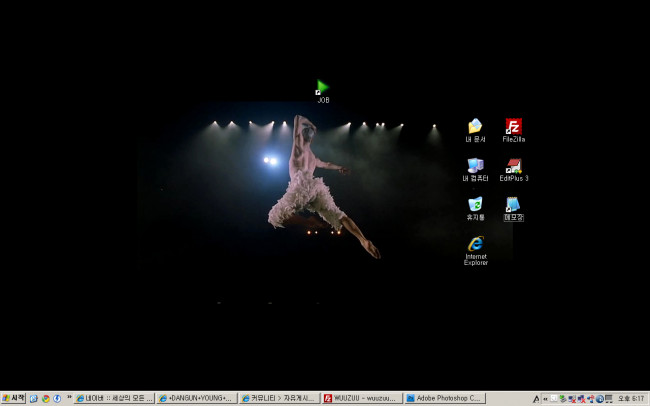
Task: Click the Internet Explorer quick launch icon
Action: (33, 398)
